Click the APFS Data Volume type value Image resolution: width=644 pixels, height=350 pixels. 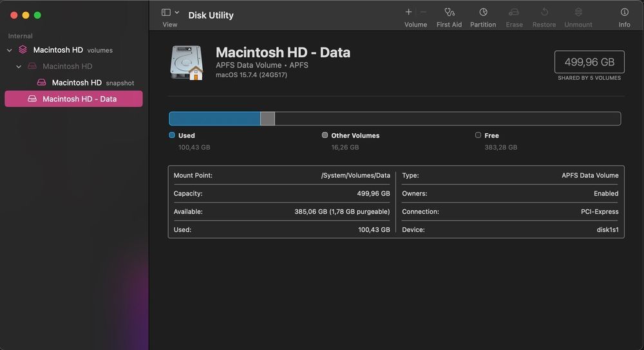(590, 176)
